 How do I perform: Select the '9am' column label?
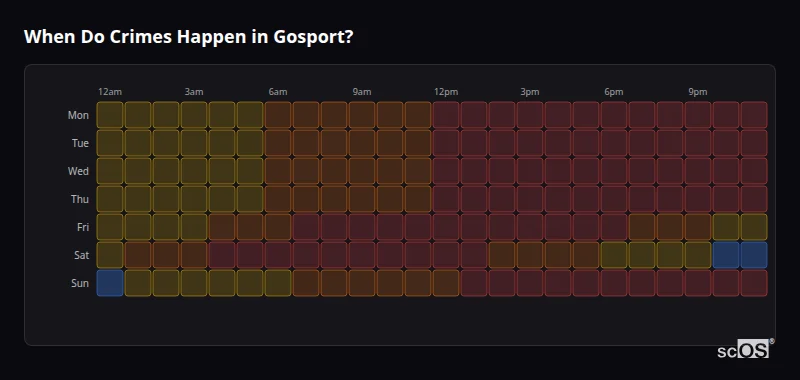click(x=362, y=92)
